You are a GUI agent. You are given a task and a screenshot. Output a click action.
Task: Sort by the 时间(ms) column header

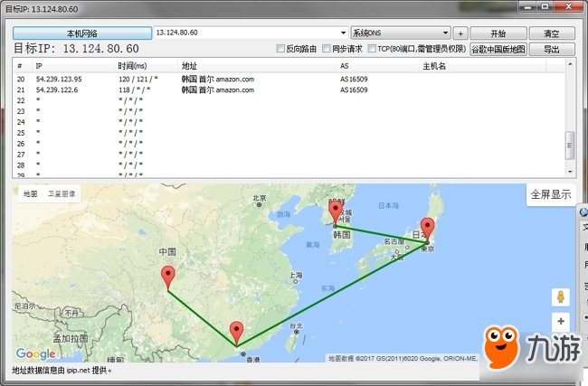coord(147,66)
